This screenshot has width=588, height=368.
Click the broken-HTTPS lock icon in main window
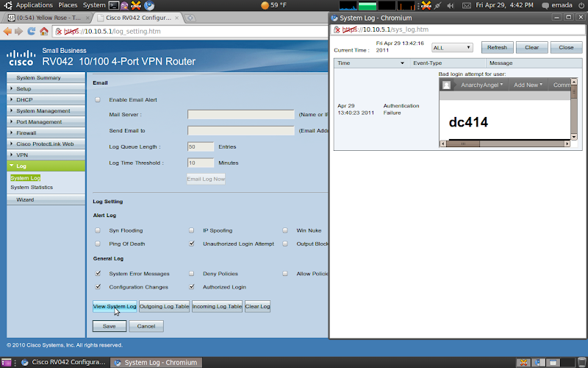[59, 32]
